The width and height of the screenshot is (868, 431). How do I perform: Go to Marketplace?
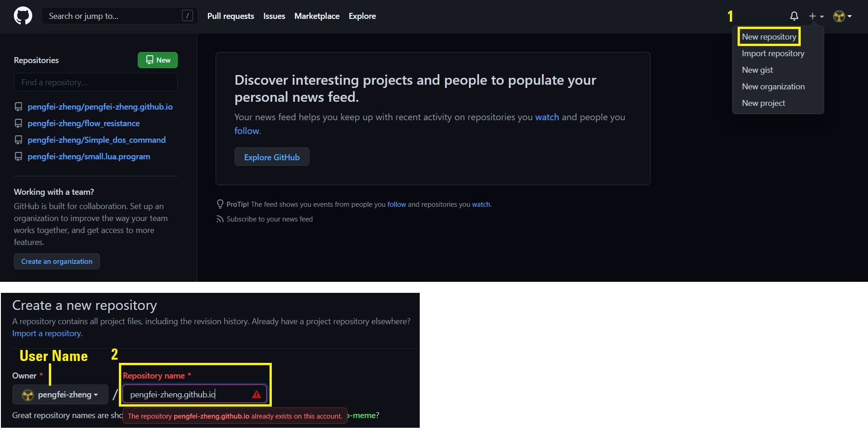[317, 16]
